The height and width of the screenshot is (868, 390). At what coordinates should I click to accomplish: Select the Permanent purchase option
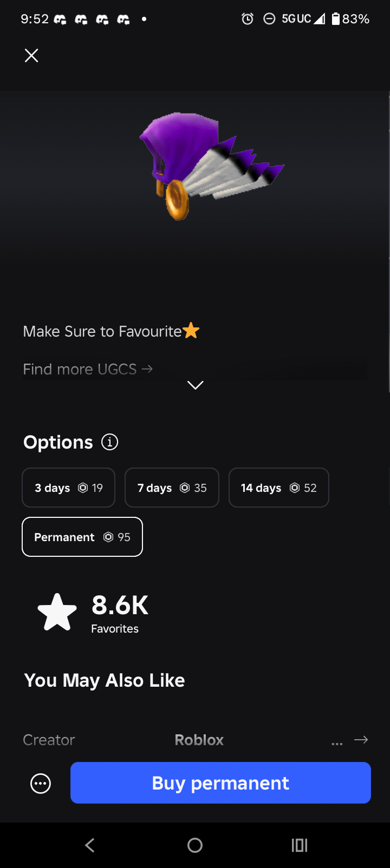(x=82, y=537)
